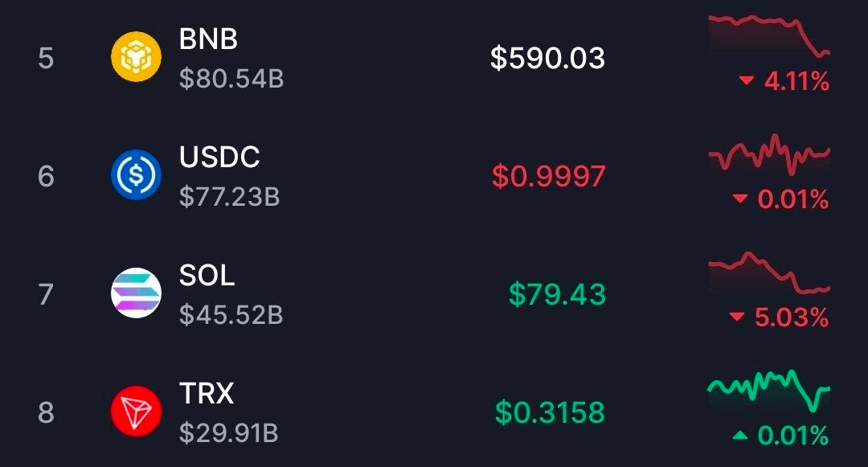Open the SOL coin name
The width and height of the screenshot is (868, 467).
tap(207, 276)
